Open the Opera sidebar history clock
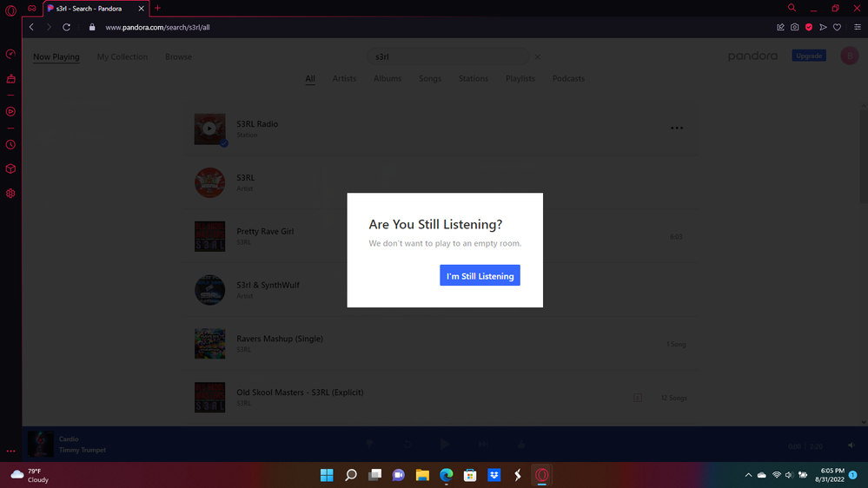868x488 pixels. click(10, 145)
